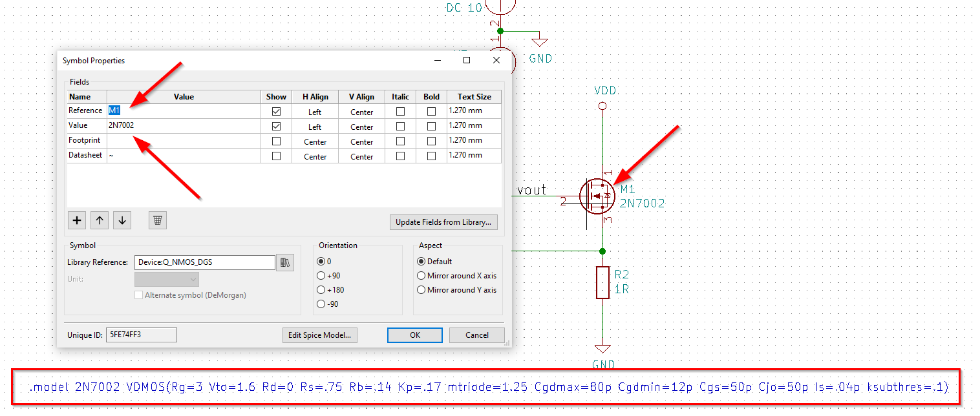Maximize the Symbol Properties dialog
Image resolution: width=980 pixels, height=416 pixels.
pyautogui.click(x=467, y=60)
